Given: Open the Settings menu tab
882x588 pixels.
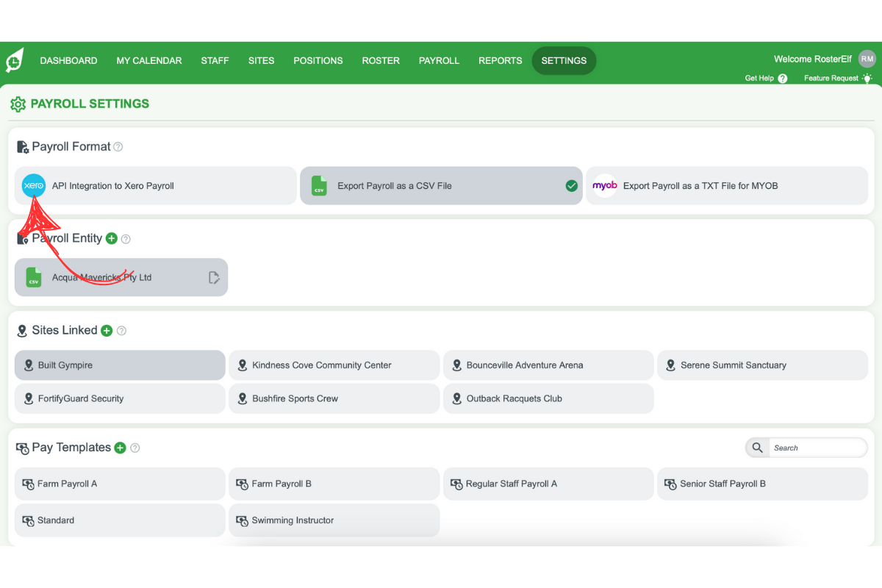Looking at the screenshot, I should pos(564,61).
